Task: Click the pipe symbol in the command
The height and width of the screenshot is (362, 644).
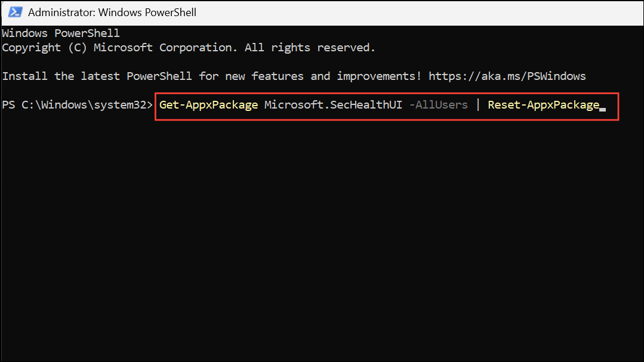Action: tap(477, 105)
